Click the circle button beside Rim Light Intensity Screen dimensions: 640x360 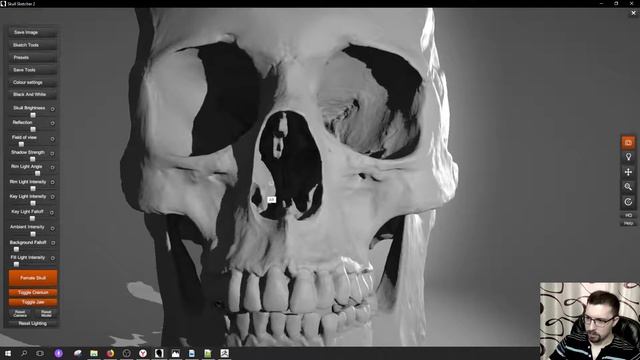(x=52, y=182)
